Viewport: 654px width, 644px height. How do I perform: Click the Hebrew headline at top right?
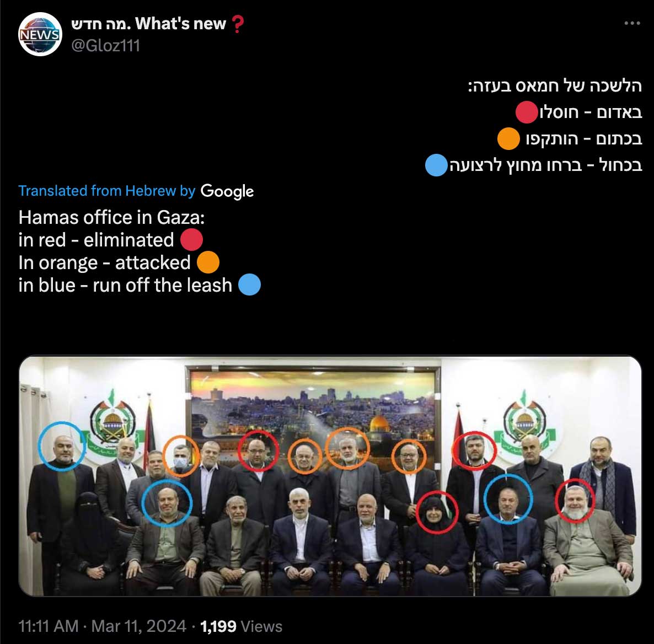554,86
